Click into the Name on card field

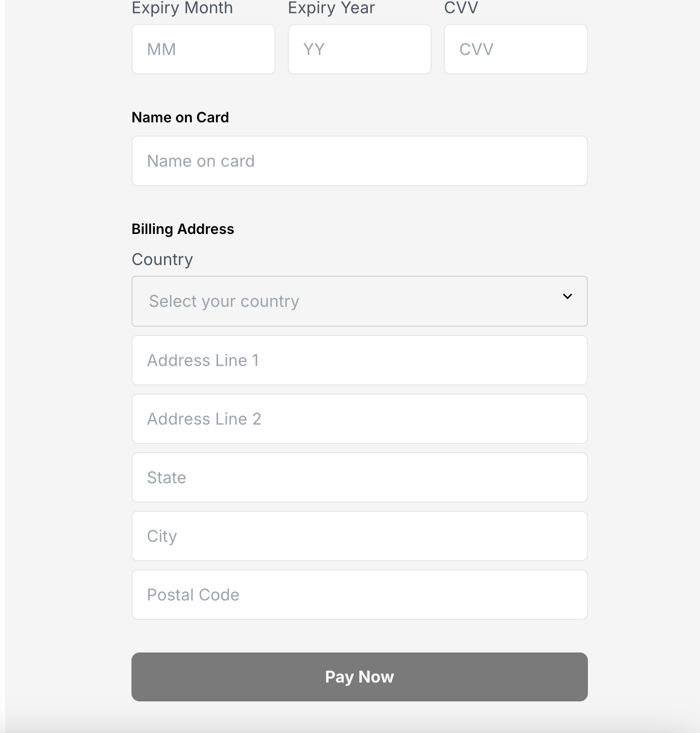pos(359,161)
